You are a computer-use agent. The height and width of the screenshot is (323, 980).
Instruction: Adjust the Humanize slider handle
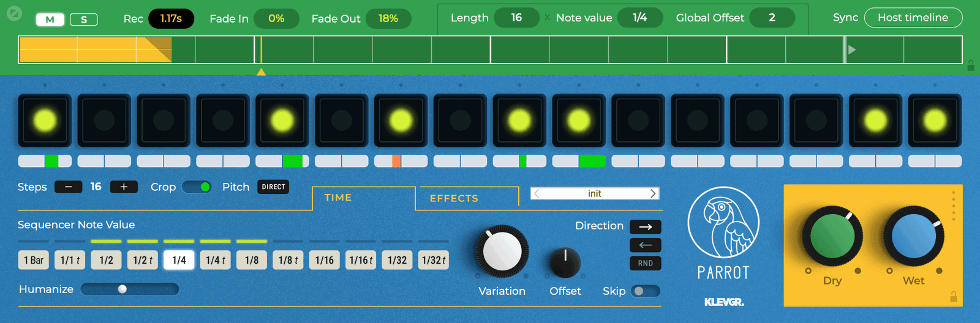(123, 289)
